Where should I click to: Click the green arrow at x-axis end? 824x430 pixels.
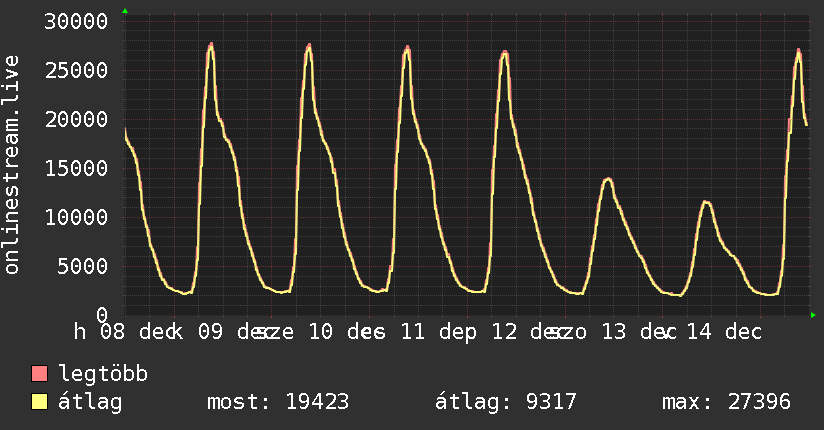tap(813, 315)
